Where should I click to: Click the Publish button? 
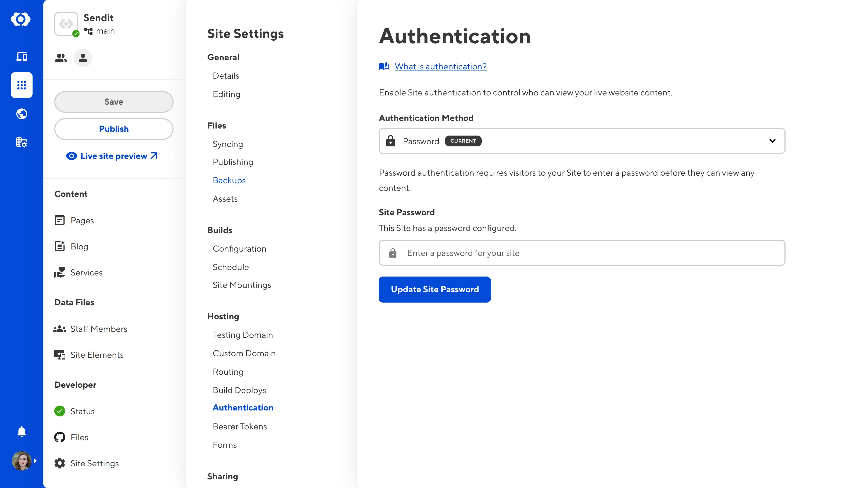[x=114, y=129]
